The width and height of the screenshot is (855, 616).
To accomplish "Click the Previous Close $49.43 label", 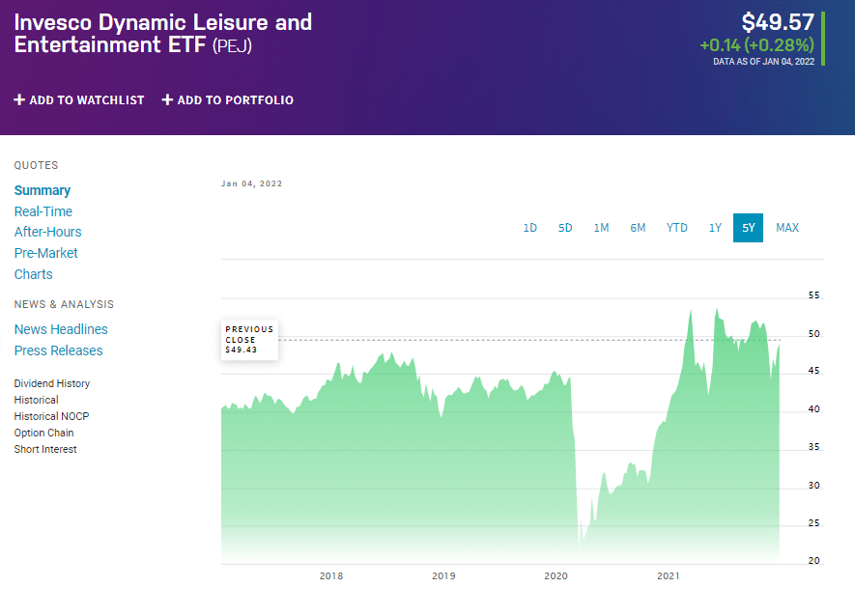I will pyautogui.click(x=250, y=340).
